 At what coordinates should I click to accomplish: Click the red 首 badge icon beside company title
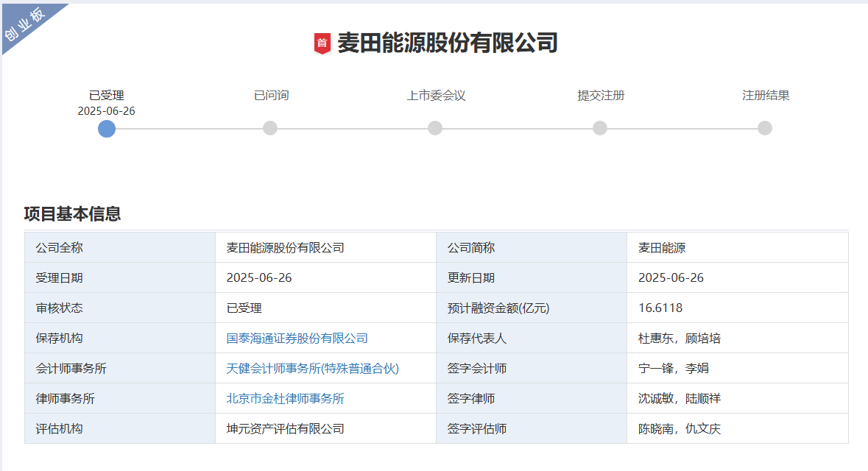point(322,43)
